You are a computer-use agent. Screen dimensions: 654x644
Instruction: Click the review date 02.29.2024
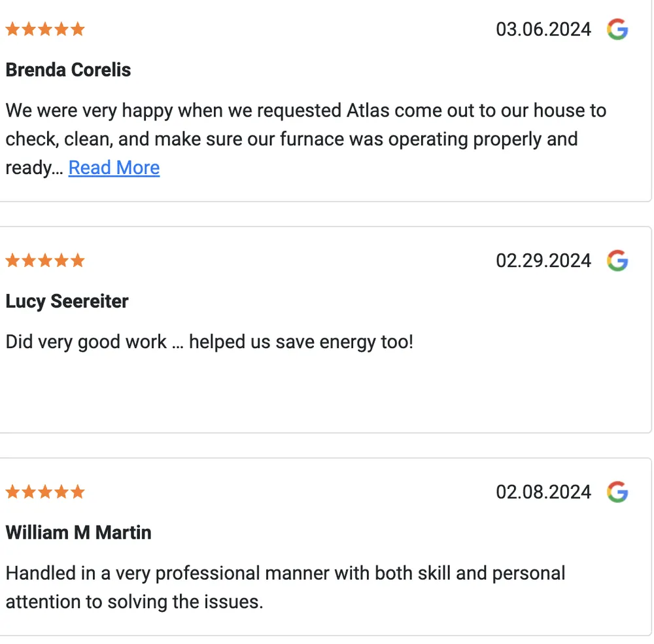point(543,260)
